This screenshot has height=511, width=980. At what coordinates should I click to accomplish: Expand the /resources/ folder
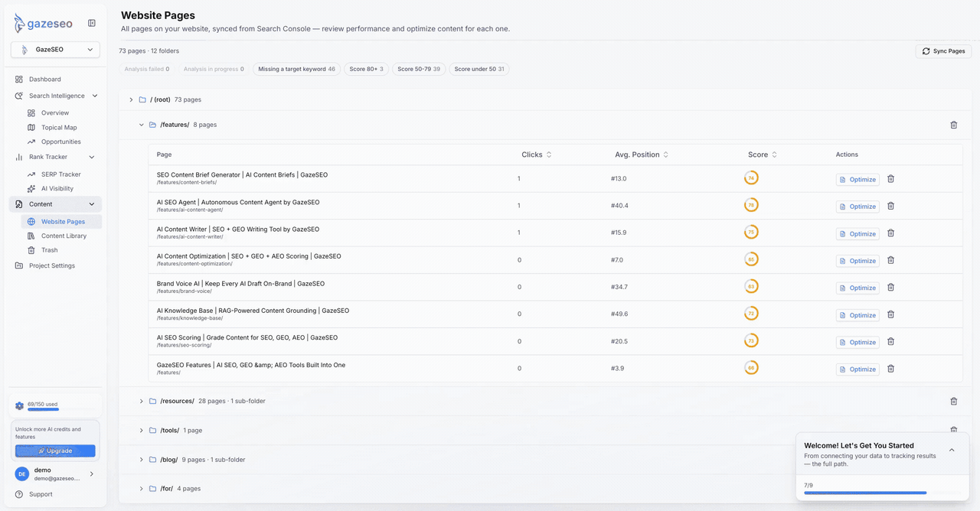coord(142,402)
